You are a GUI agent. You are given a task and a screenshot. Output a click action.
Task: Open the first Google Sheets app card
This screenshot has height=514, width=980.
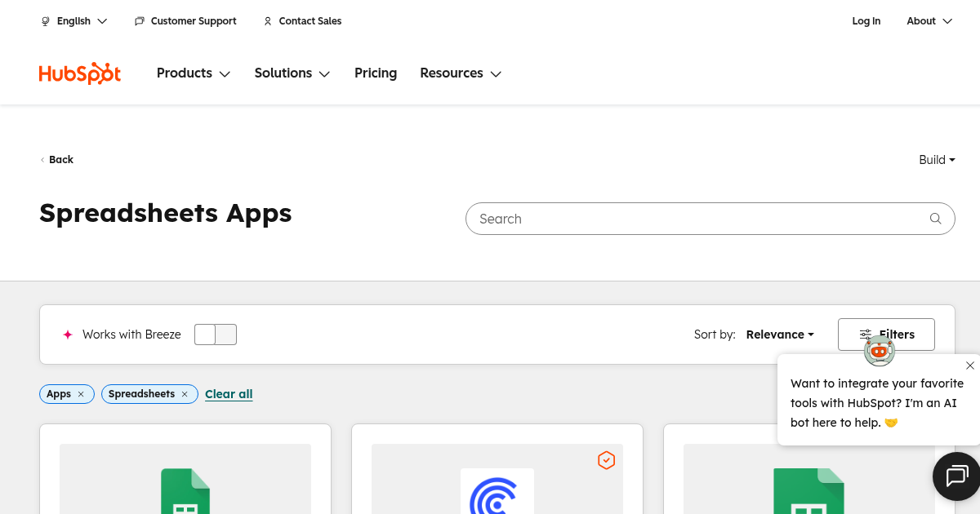coord(185,470)
